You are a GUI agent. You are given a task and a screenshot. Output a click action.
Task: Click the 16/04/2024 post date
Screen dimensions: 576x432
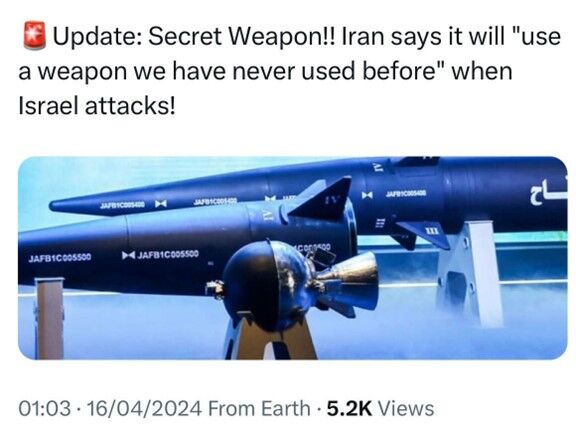144,408
